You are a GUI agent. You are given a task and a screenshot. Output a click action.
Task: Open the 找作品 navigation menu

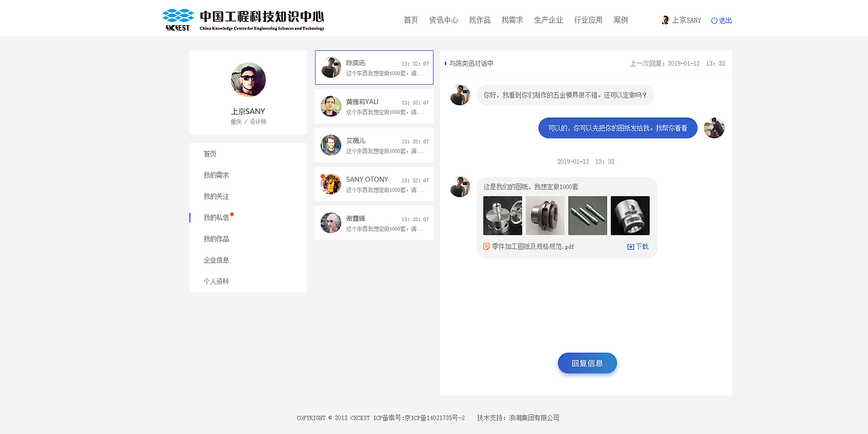click(x=479, y=20)
